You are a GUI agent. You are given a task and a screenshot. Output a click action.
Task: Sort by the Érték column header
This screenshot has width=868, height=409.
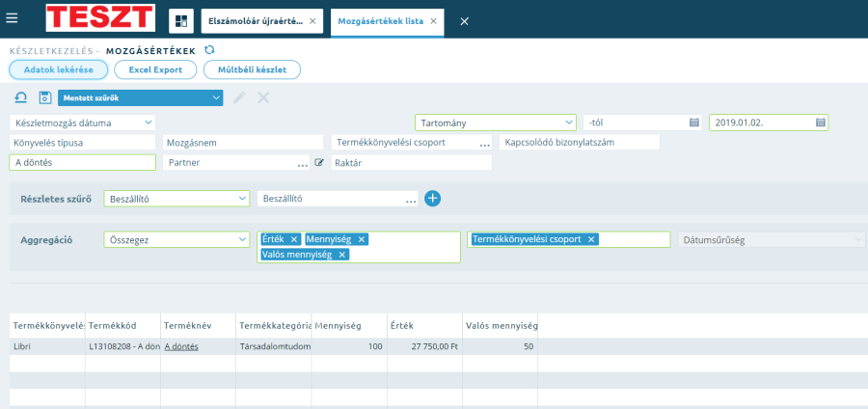pos(424,325)
